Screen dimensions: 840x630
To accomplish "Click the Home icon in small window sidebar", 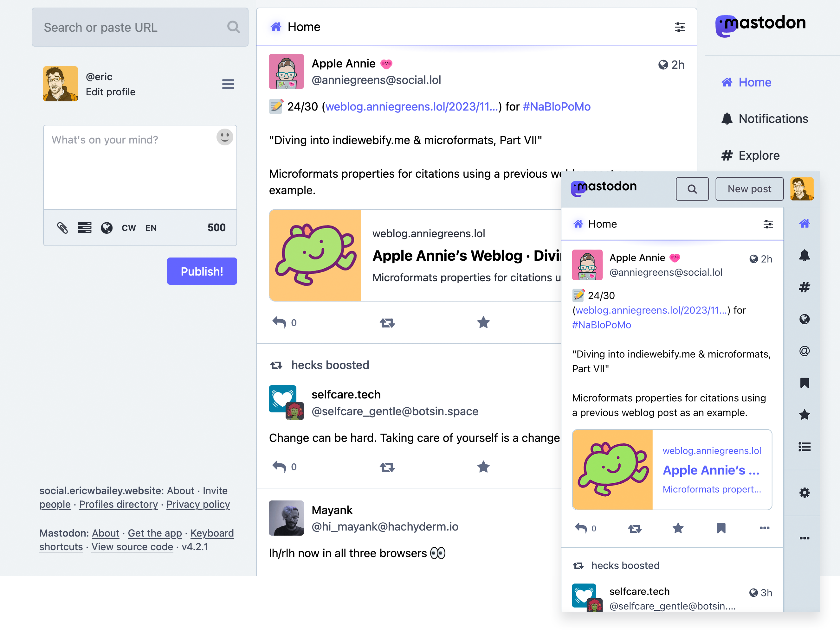I will (x=804, y=224).
